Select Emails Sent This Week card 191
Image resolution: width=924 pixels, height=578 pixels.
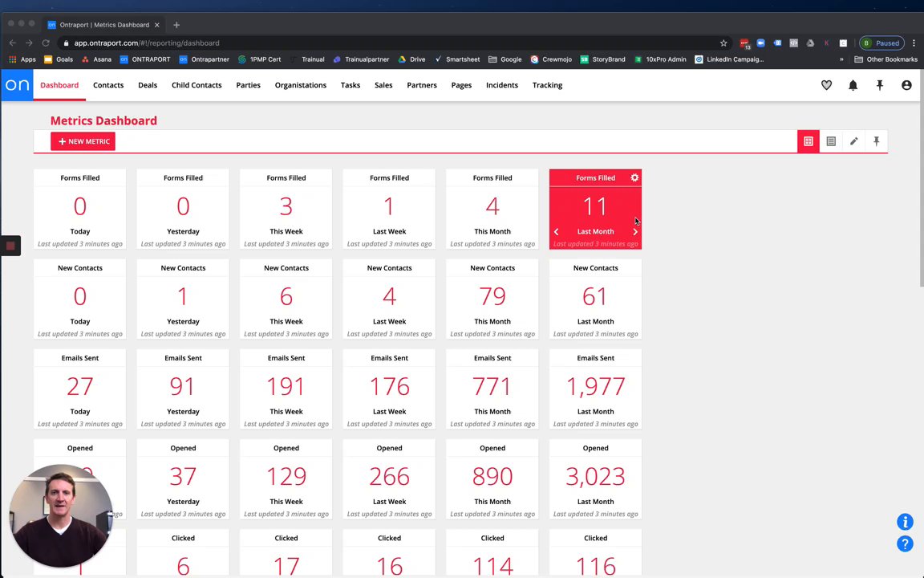tap(286, 389)
